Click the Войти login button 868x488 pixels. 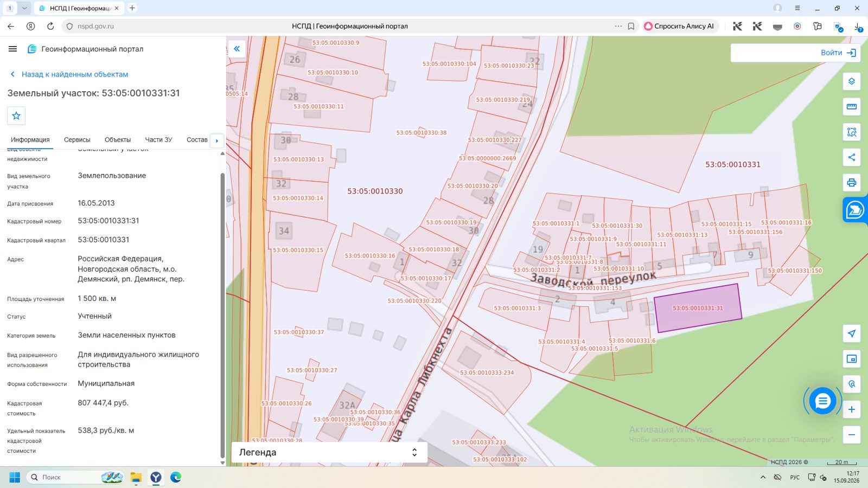coord(838,53)
